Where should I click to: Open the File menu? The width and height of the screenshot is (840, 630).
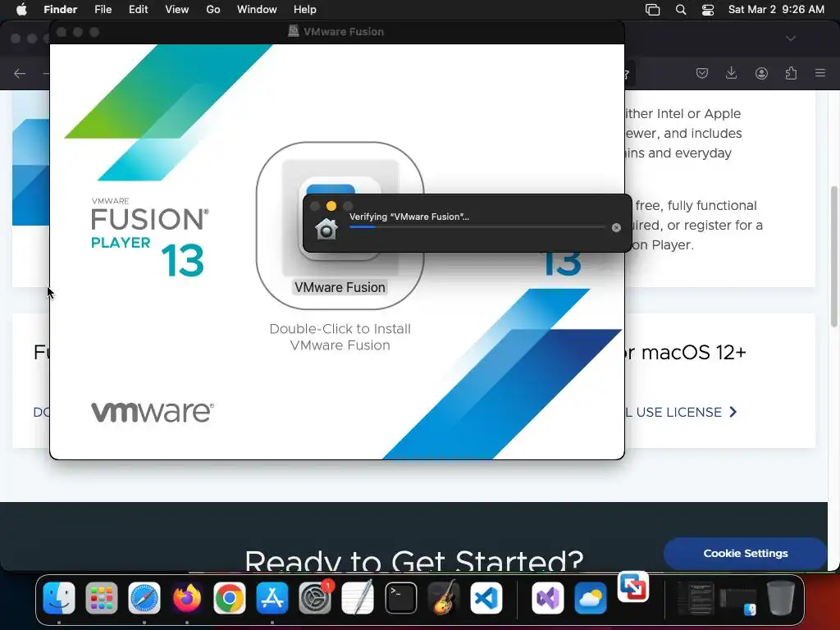click(103, 10)
